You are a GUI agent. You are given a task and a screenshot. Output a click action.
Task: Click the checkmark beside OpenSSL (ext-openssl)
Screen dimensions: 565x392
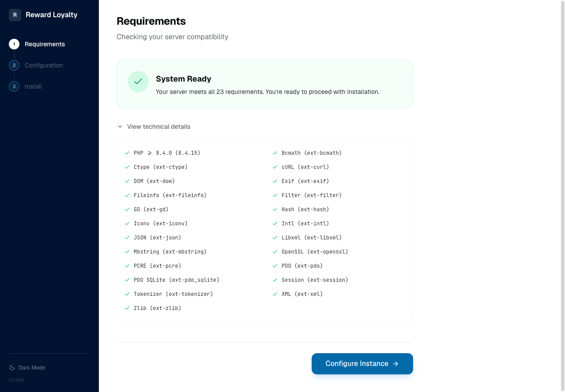275,251
